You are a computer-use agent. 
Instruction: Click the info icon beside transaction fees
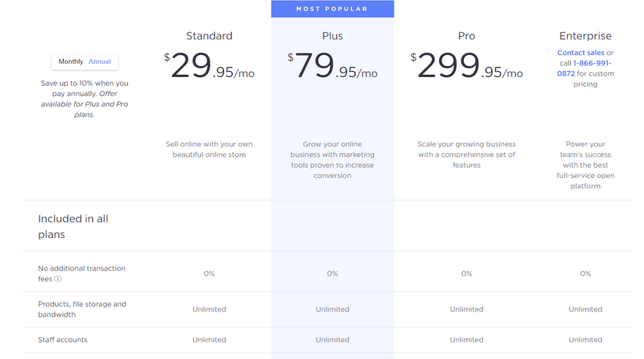pos(58,279)
